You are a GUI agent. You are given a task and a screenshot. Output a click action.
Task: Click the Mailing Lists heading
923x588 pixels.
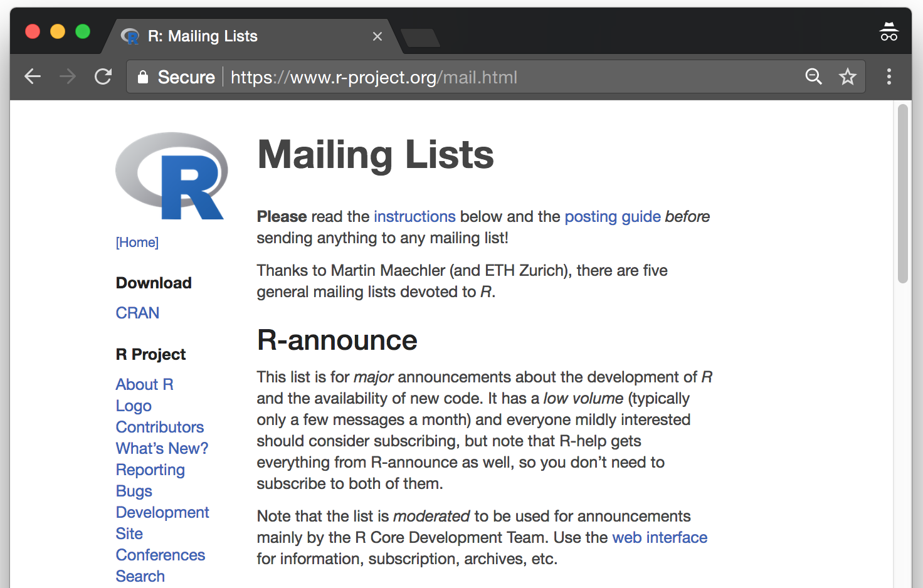point(376,154)
